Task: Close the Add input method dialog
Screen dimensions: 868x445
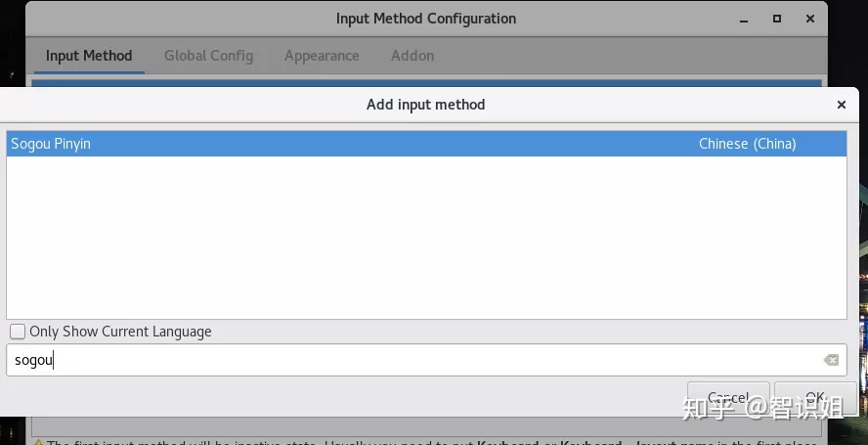Action: (x=842, y=105)
